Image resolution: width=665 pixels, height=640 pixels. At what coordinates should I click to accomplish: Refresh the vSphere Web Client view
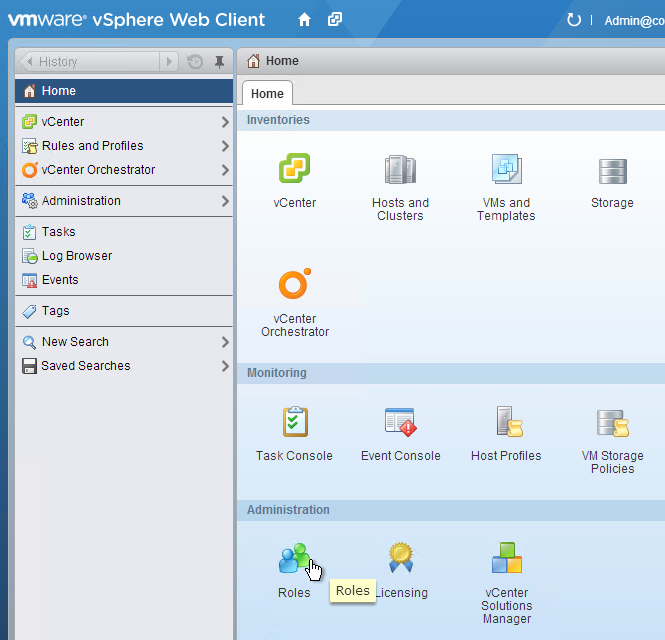click(574, 20)
